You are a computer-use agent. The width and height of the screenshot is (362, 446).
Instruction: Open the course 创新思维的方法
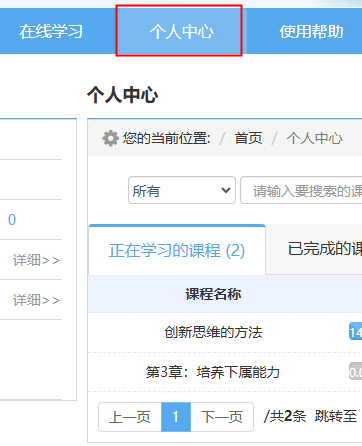213,332
